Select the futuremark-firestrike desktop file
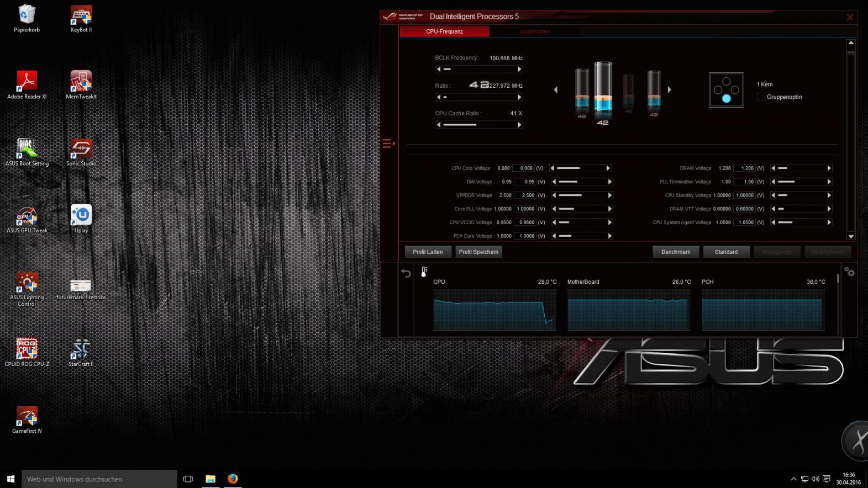This screenshot has width=868, height=488. tap(81, 288)
